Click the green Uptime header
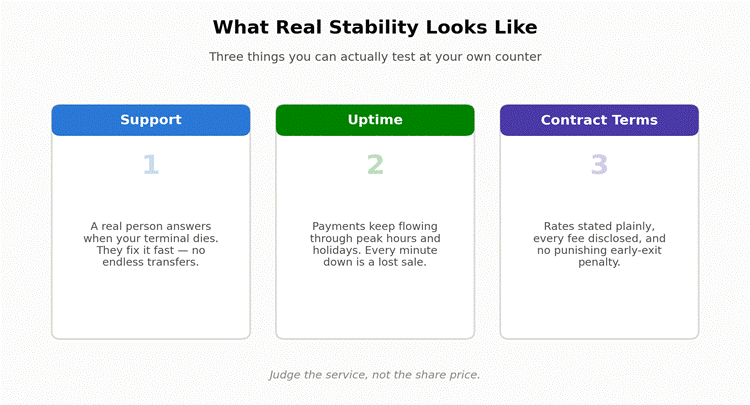 (x=375, y=120)
